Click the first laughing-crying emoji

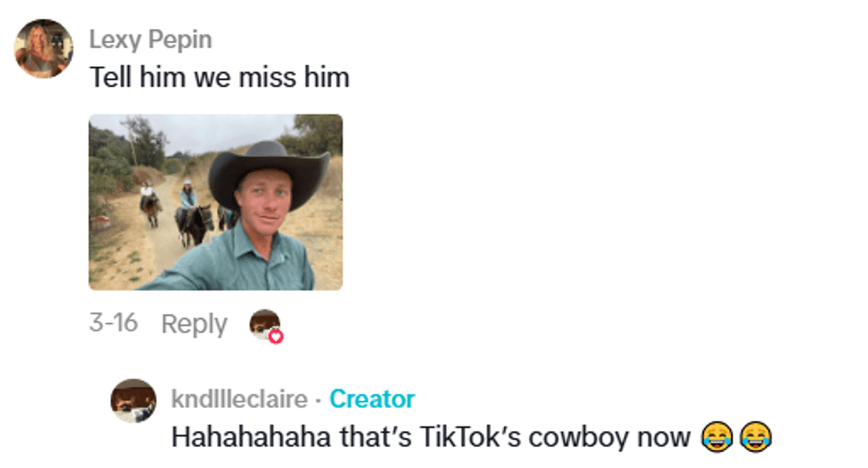[x=717, y=437]
